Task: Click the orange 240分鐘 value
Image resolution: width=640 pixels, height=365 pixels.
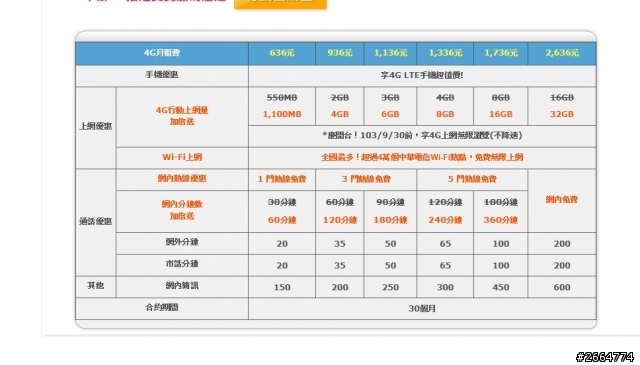Action: [x=445, y=220]
